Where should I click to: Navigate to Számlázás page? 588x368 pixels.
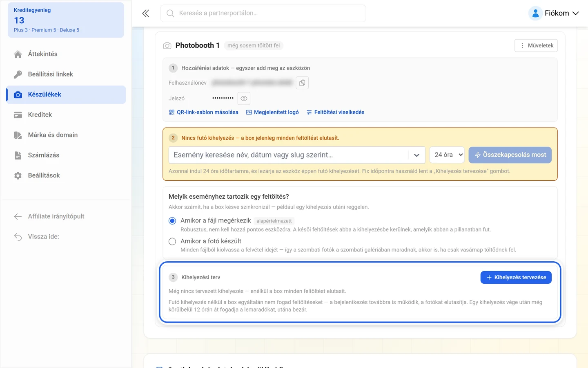point(66,155)
